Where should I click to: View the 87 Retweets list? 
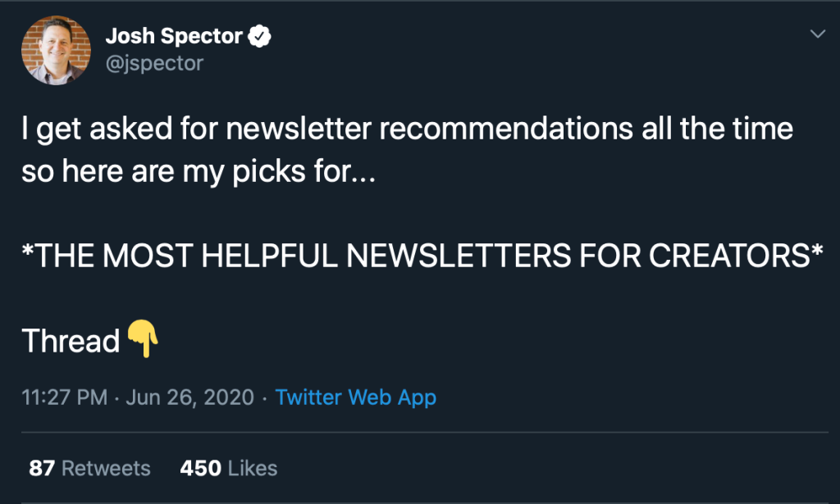pyautogui.click(x=89, y=468)
